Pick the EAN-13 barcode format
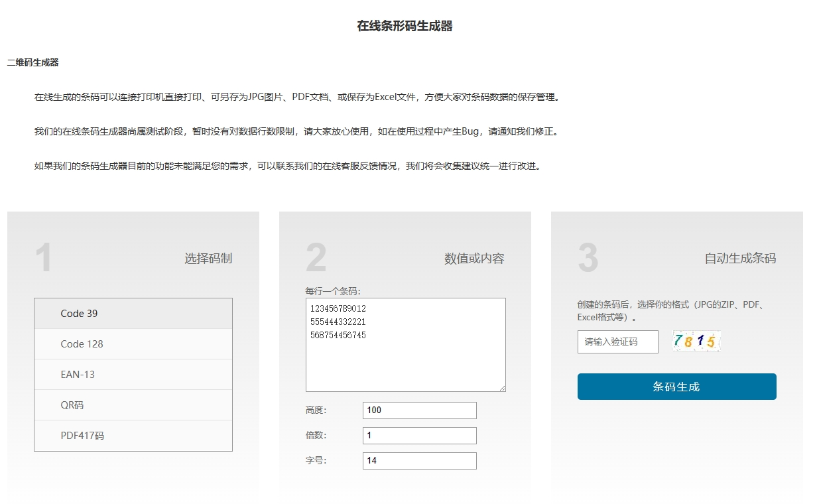Image resolution: width=819 pixels, height=504 pixels. coord(133,375)
